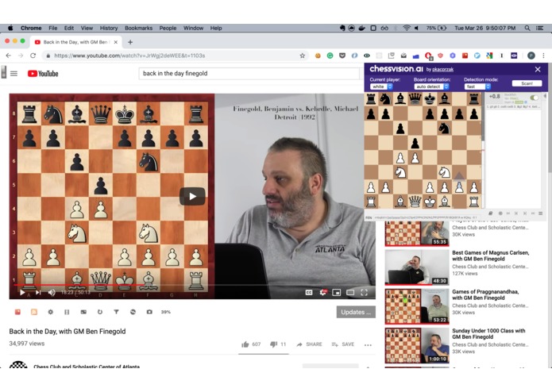Open macOS Notification Center icon

pyautogui.click(x=539, y=28)
